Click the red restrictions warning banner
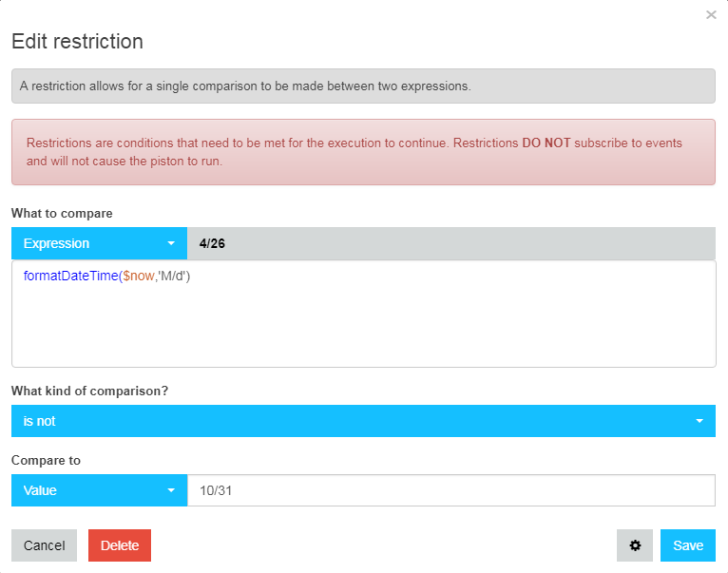The image size is (728, 573). point(364,152)
